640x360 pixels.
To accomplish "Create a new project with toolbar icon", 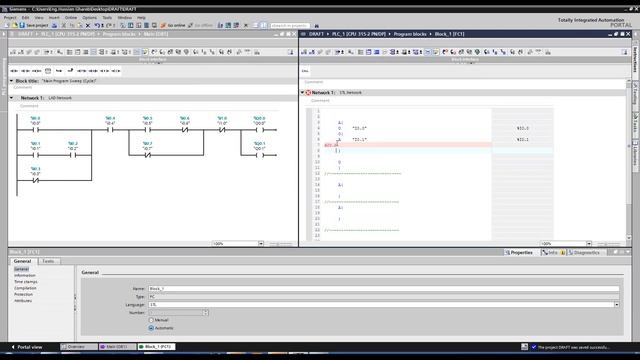I will click(7, 25).
